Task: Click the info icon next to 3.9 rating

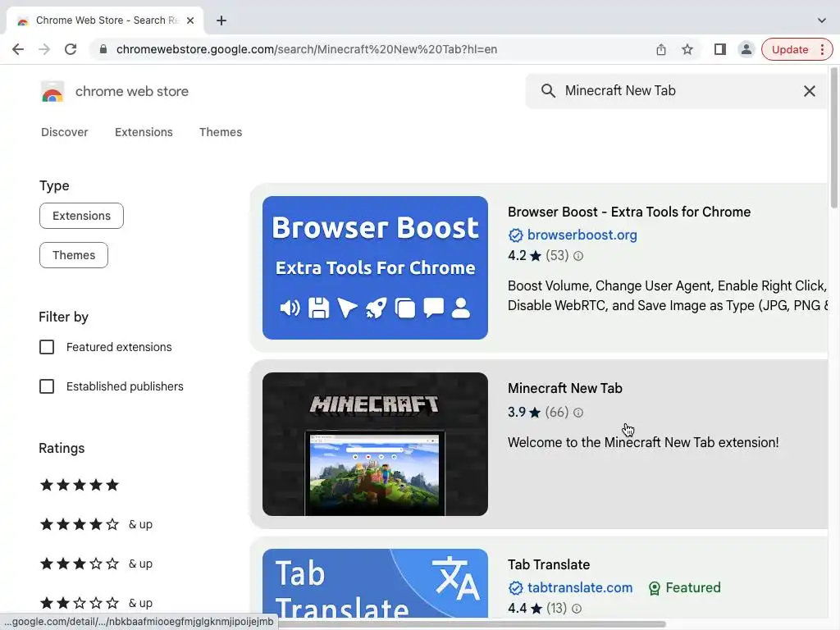Action: [x=578, y=413]
